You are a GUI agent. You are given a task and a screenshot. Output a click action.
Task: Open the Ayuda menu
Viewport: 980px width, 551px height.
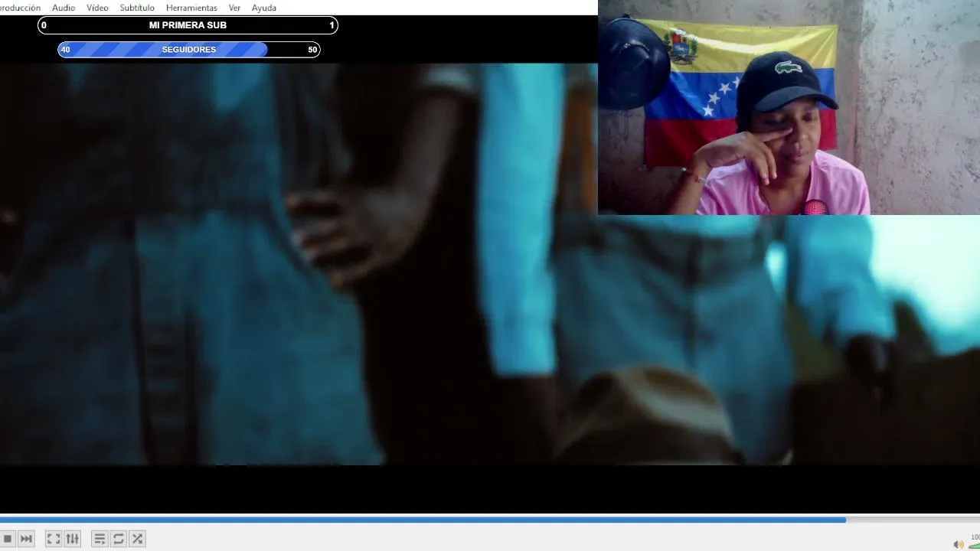[x=264, y=8]
